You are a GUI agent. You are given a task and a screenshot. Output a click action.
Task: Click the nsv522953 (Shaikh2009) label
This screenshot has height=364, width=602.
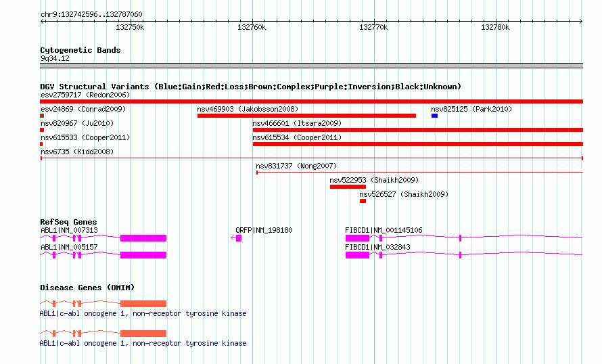click(374, 180)
